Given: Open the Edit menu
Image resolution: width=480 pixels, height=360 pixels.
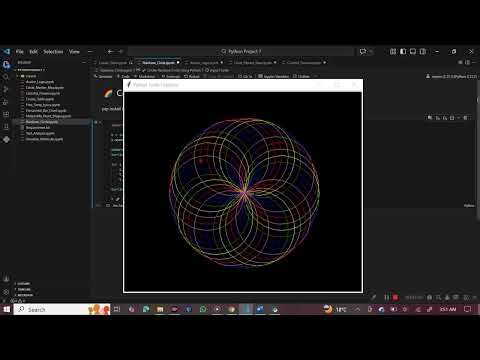Looking at the screenshot, I should pos(33,52).
